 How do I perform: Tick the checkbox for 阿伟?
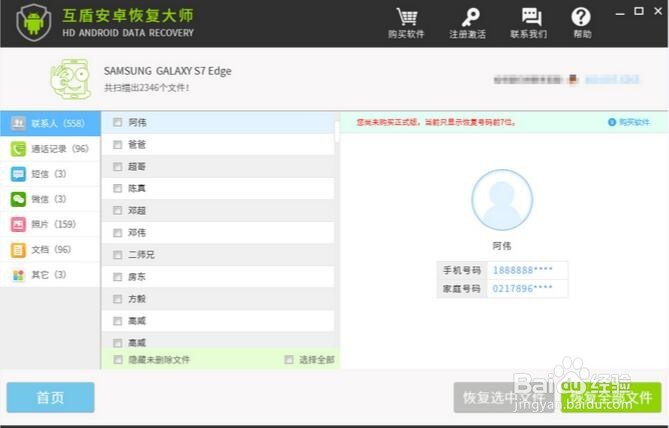coord(117,122)
